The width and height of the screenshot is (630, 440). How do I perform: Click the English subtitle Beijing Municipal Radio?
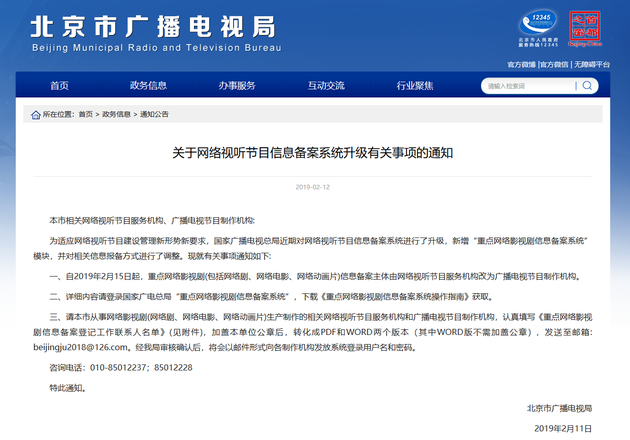pos(157,48)
